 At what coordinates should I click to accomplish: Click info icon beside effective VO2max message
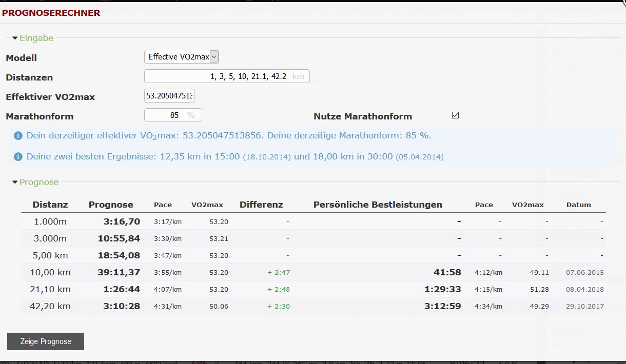[x=18, y=136]
